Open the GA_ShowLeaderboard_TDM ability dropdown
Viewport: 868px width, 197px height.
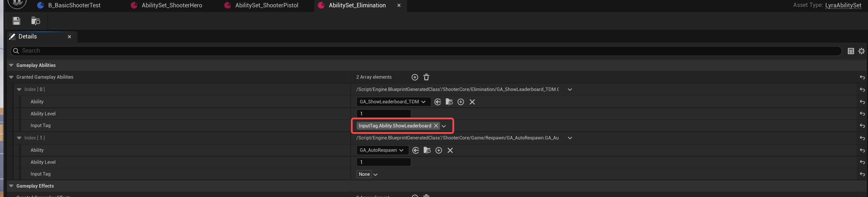393,102
